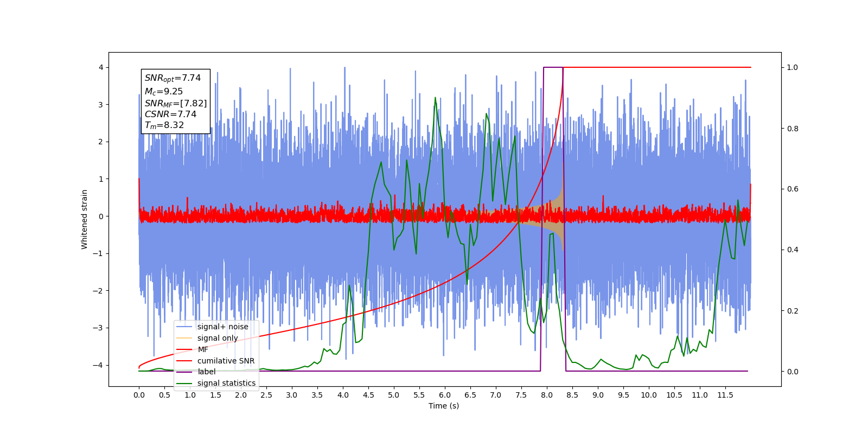Image resolution: width=868 pixels, height=434 pixels.
Task: Click the 'Whitened strain' y-axis label
Action: (x=84, y=219)
